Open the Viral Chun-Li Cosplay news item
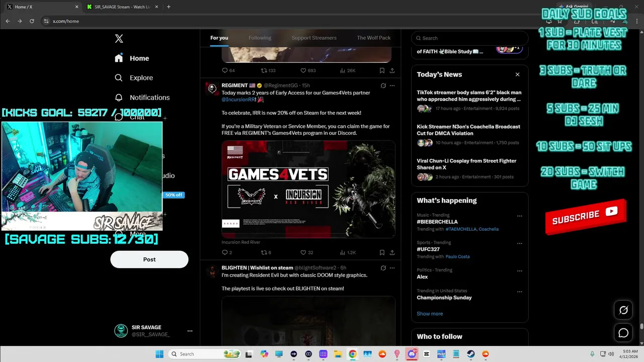This screenshot has width=644, height=362. [466, 164]
